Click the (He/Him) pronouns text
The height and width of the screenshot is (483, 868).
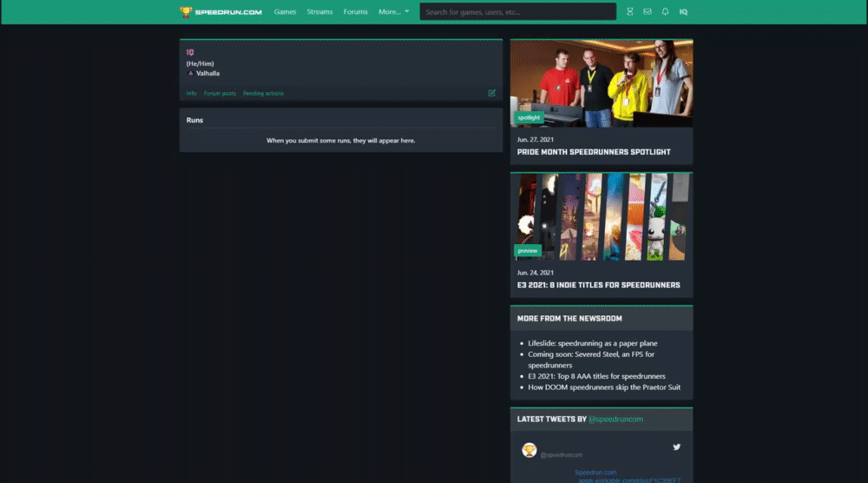click(x=200, y=63)
